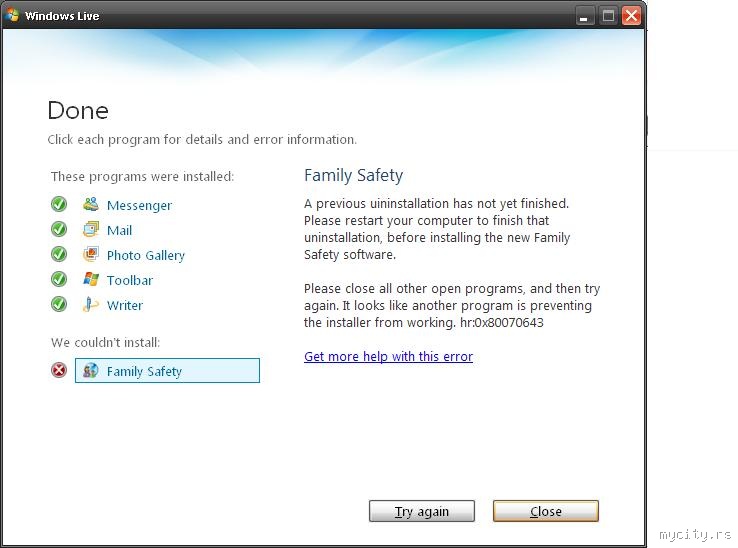Click the Family Safety program icon
The image size is (738, 548).
[91, 371]
